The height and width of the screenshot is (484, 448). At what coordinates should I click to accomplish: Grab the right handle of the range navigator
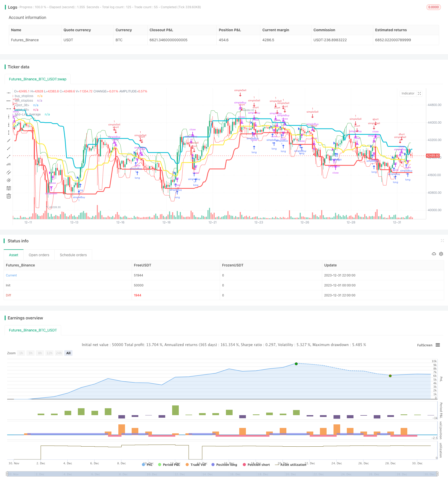coord(437,474)
